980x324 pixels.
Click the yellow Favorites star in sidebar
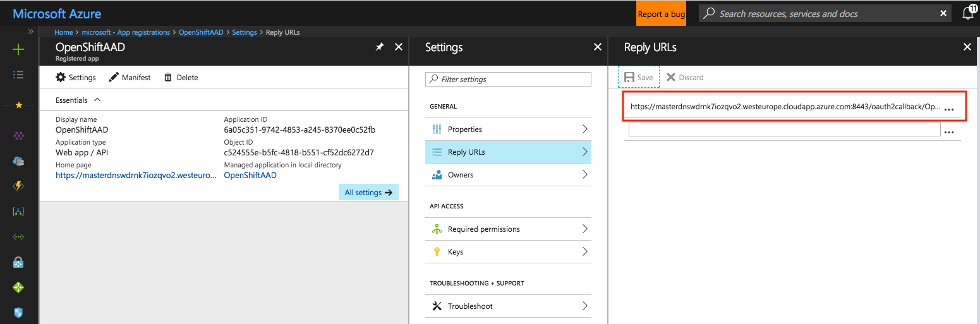[18, 105]
